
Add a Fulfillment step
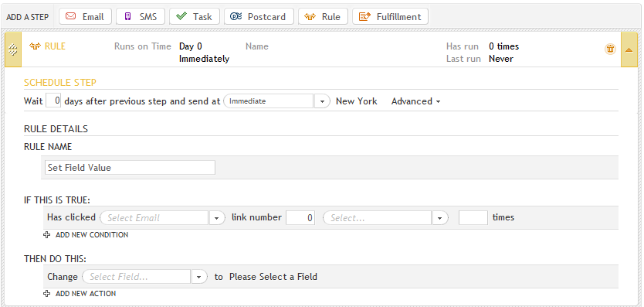390,17
